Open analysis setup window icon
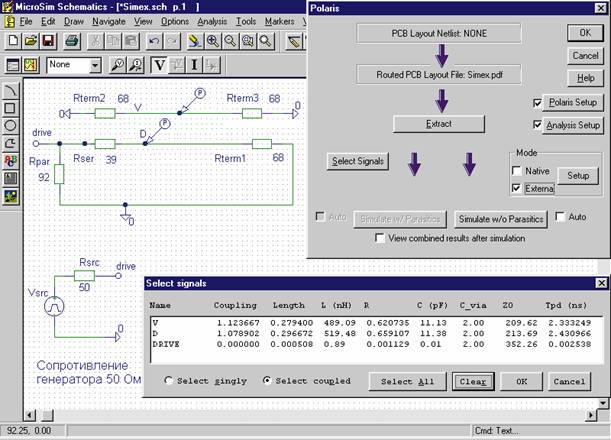The image size is (611, 440). (13, 65)
